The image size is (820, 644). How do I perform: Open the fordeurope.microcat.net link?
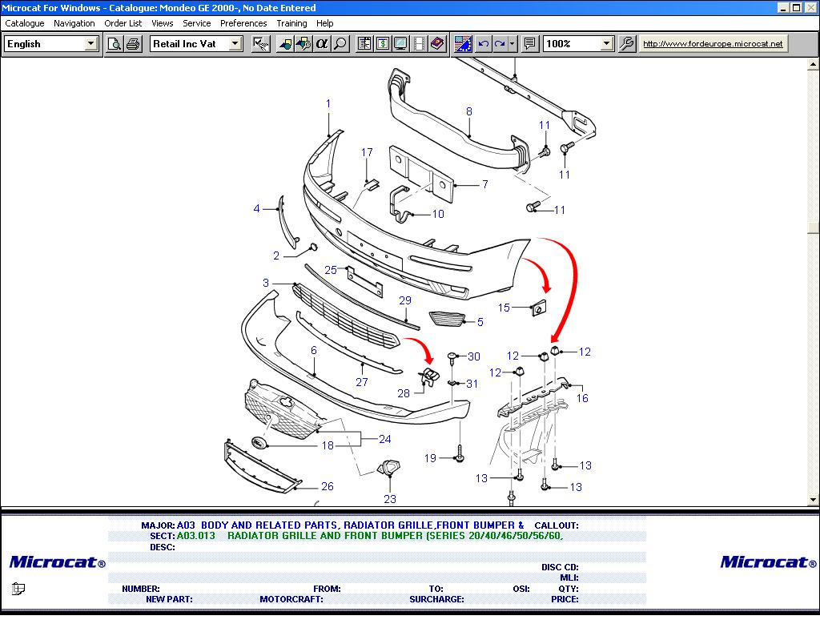tap(713, 44)
